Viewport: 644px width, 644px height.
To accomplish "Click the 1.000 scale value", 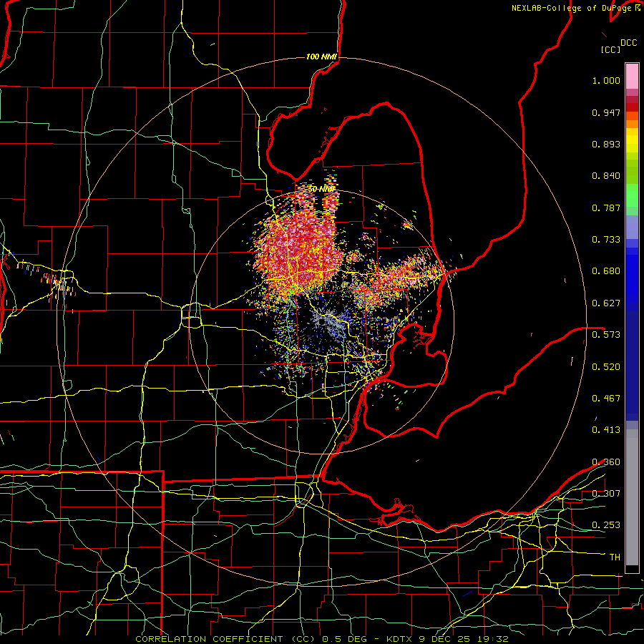I will 606,80.
